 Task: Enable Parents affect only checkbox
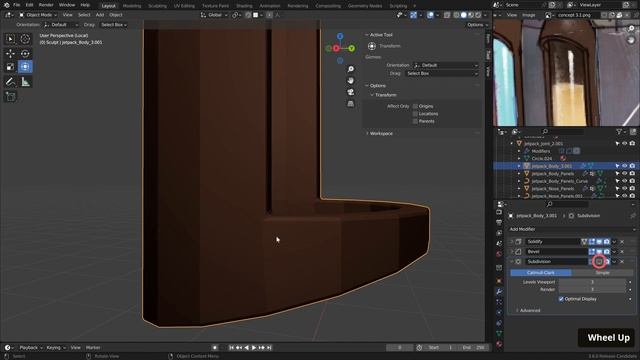tap(415, 121)
